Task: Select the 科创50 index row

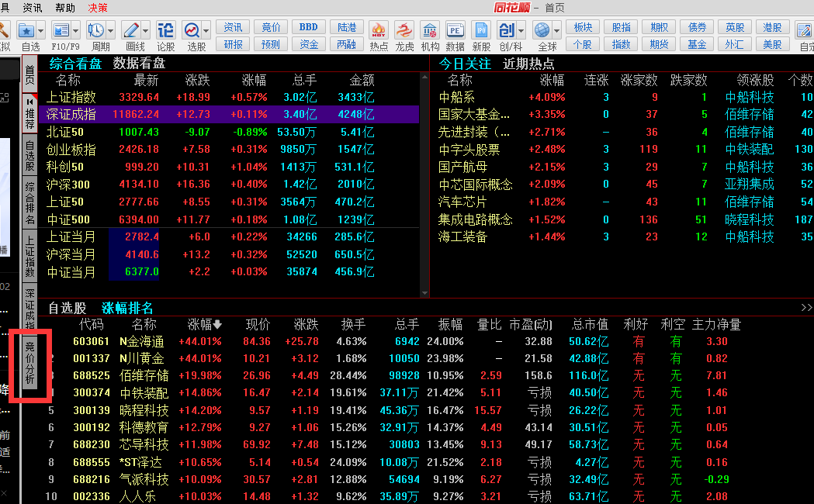Action: click(229, 167)
